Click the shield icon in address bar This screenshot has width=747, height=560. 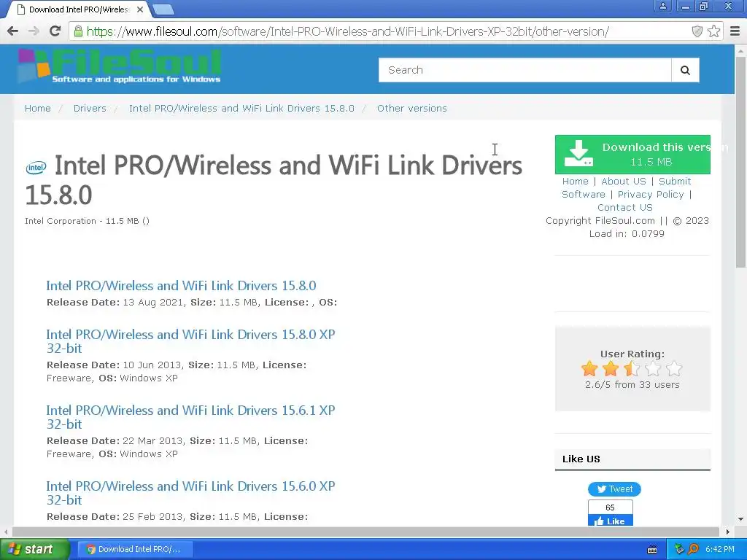pos(697,31)
